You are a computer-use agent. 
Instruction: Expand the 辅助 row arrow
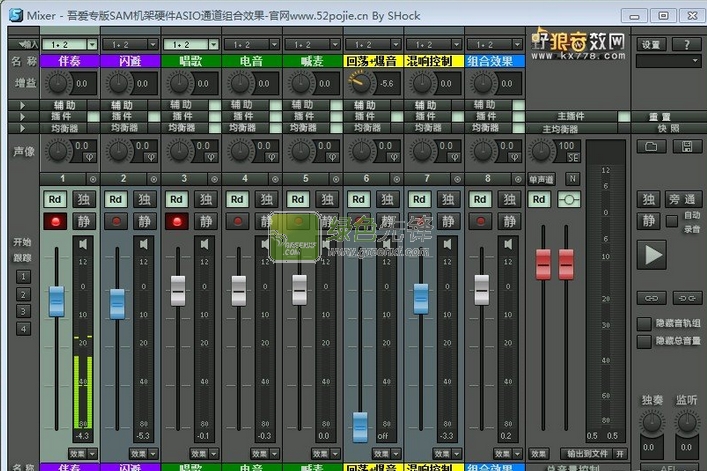[23, 105]
